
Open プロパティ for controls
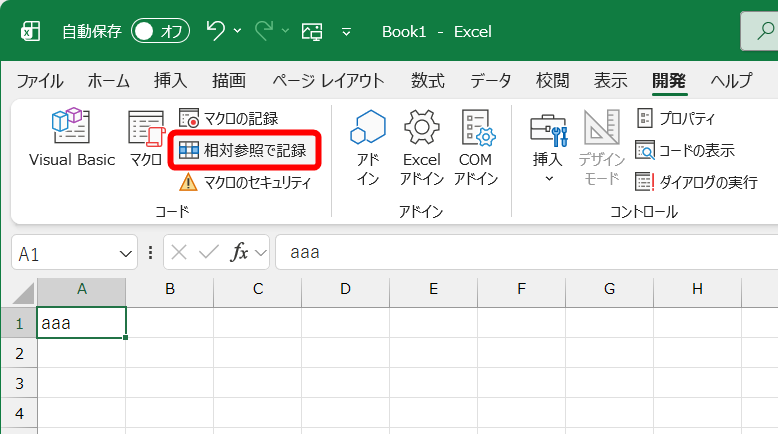tap(676, 119)
